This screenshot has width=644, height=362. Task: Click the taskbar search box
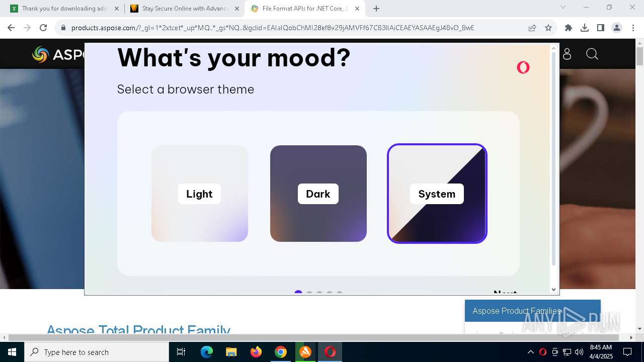pyautogui.click(x=97, y=352)
